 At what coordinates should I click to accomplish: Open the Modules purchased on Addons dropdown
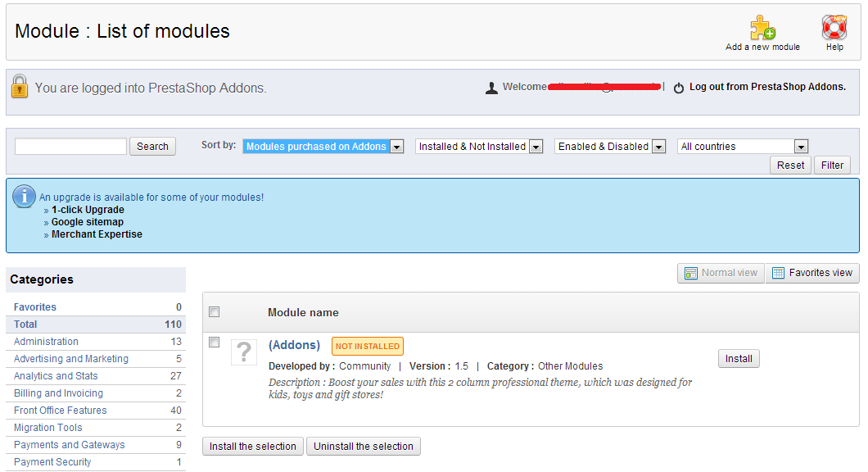click(x=323, y=147)
